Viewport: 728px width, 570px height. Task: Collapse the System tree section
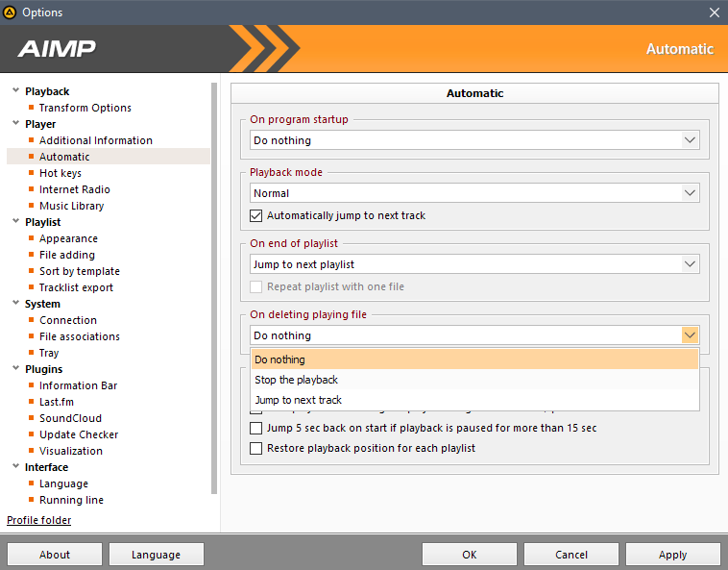15,303
